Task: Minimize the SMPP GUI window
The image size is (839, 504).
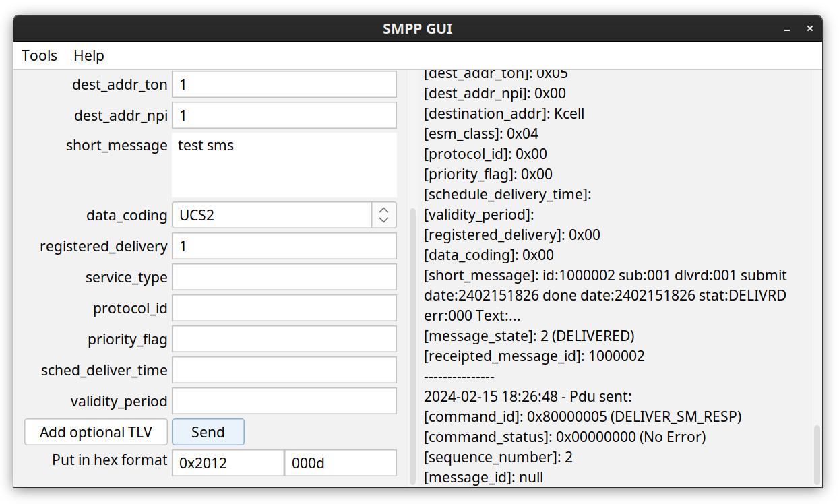Action: [788, 29]
